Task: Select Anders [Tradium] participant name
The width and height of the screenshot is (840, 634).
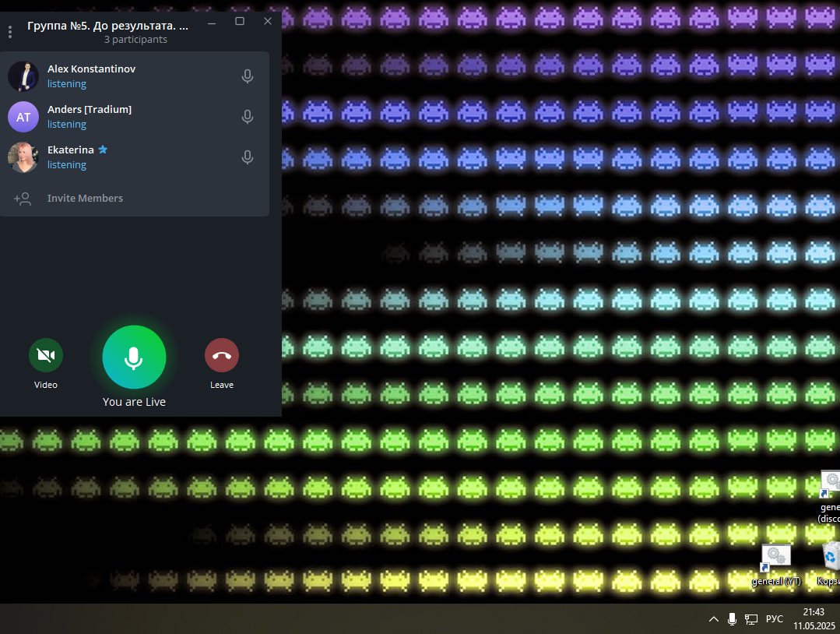Action: (90, 109)
